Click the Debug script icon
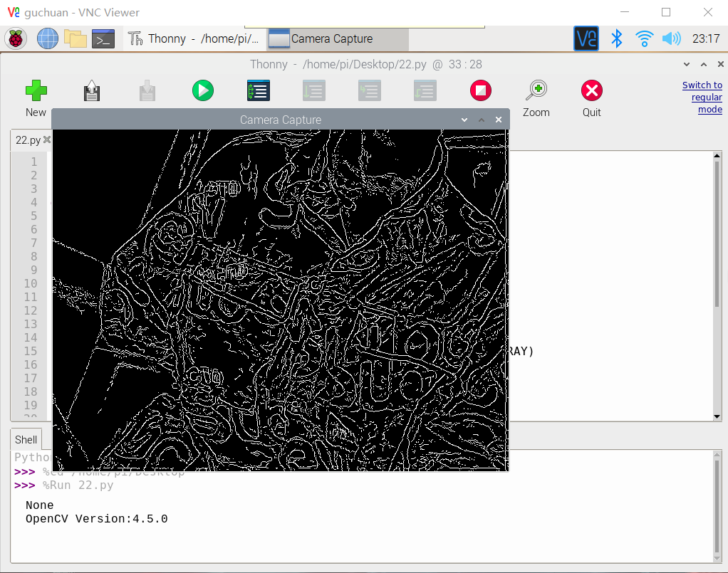This screenshot has height=573, width=728. pos(258,90)
